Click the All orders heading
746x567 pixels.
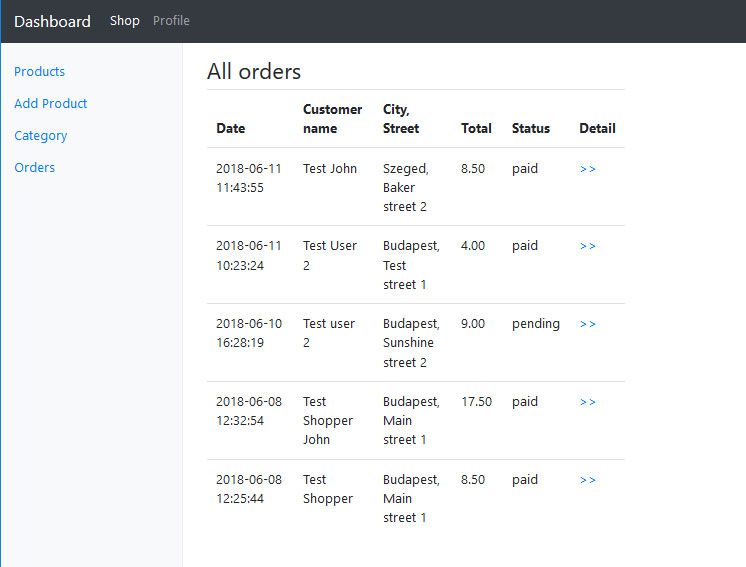point(254,72)
